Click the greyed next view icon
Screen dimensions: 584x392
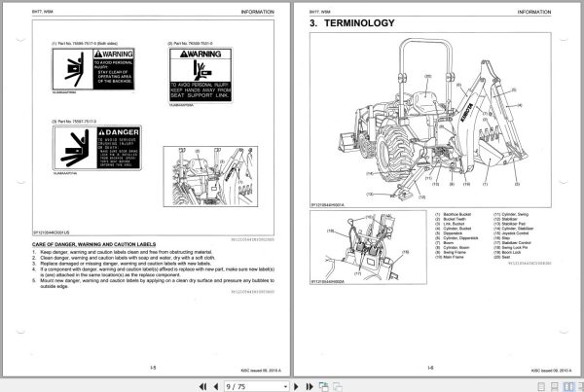(338, 387)
